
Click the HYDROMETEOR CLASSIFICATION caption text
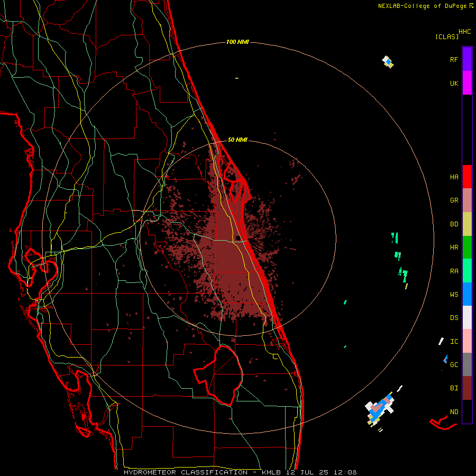186,472
